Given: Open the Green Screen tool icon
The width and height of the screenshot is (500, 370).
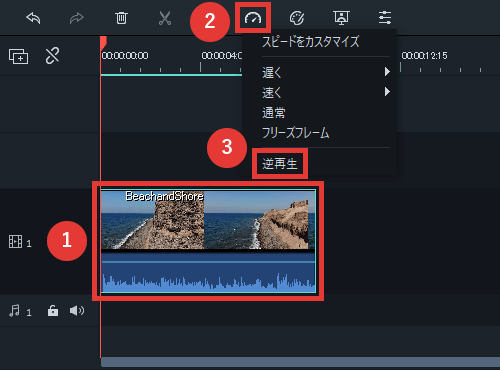Looking at the screenshot, I should click(x=341, y=18).
